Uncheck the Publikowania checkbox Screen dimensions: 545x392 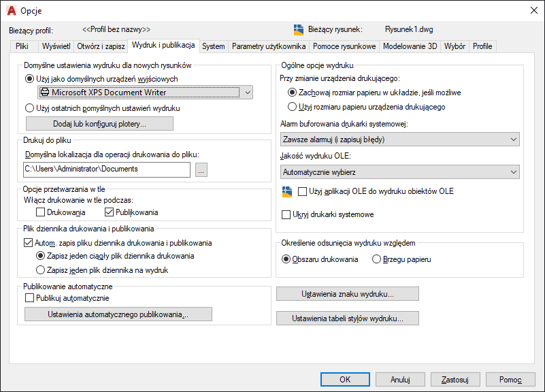(109, 212)
